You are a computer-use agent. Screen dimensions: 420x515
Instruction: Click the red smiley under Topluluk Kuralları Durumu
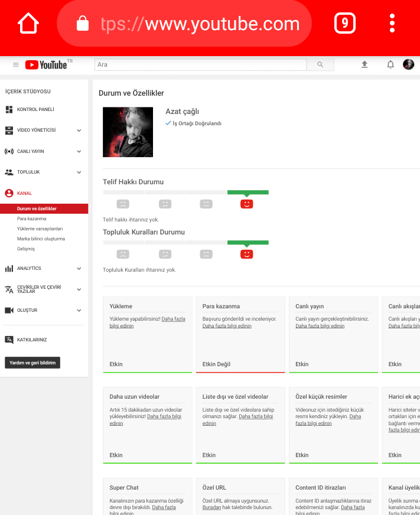(x=246, y=254)
